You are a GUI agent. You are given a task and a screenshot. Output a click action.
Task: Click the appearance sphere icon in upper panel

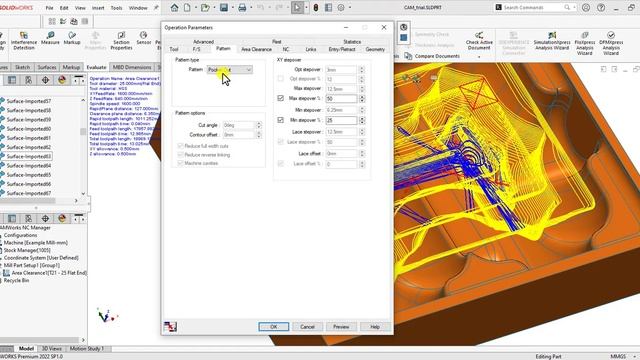pos(62,80)
